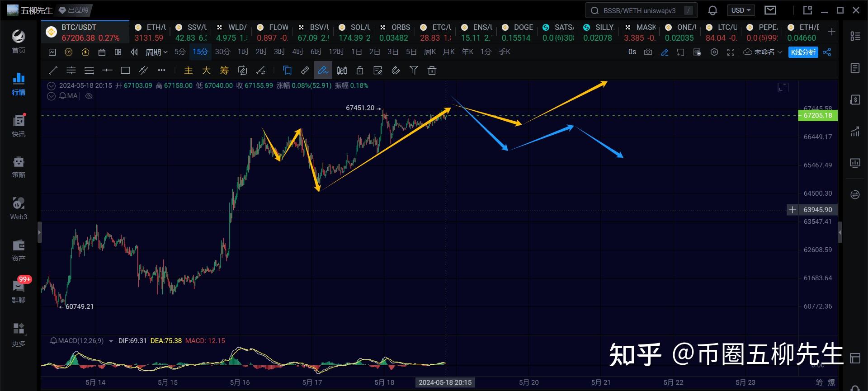
Task: Switch to the 30分 timeframe
Action: tap(222, 52)
